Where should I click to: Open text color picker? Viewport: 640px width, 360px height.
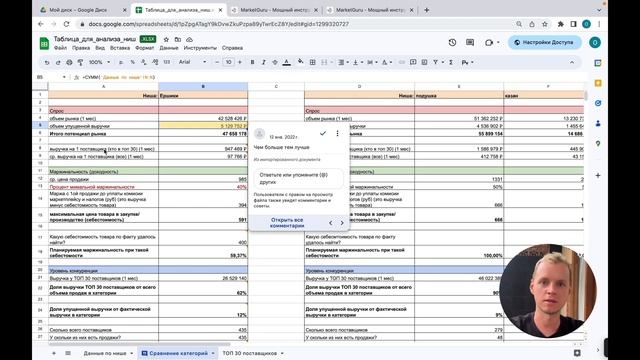[x=287, y=62]
